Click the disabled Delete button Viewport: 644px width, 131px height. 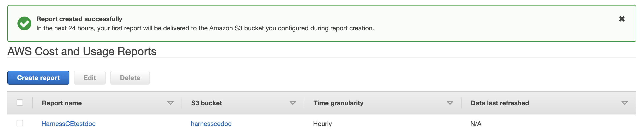[x=130, y=78]
